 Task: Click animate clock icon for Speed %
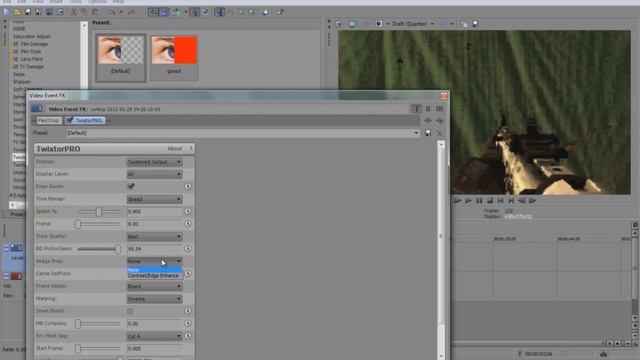pos(187,211)
